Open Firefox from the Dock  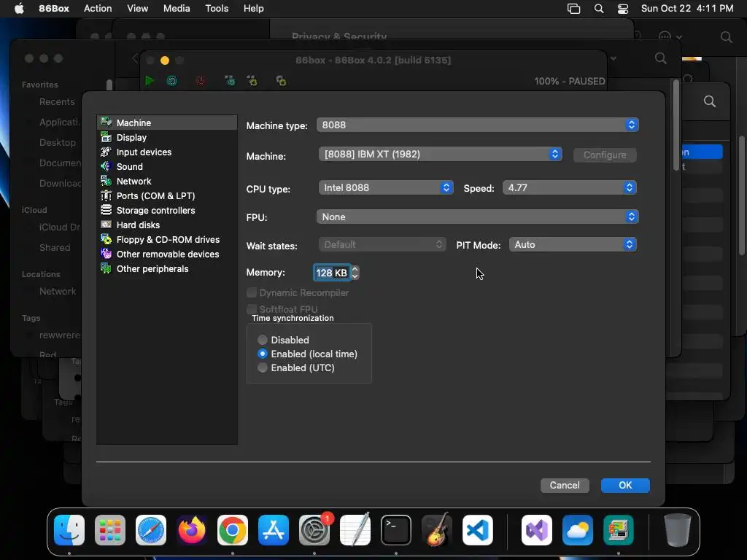coord(192,530)
